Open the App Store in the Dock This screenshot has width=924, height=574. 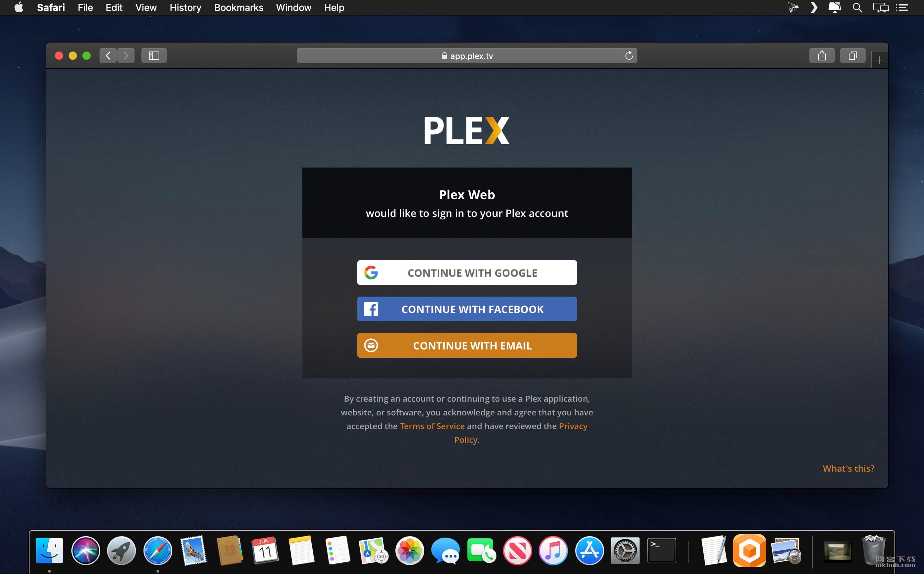point(589,550)
